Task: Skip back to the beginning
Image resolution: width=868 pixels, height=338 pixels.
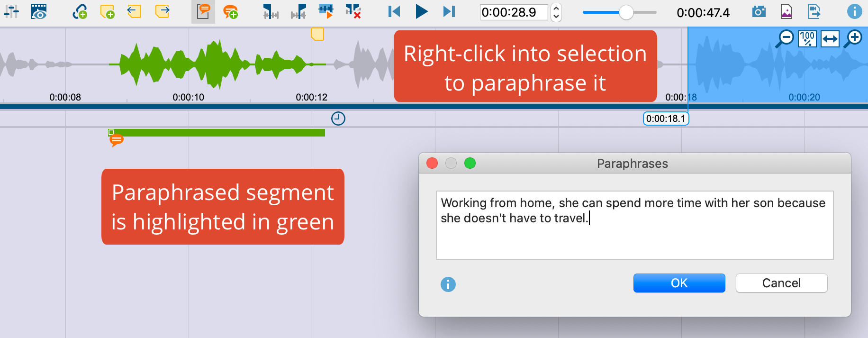Action: (x=394, y=11)
